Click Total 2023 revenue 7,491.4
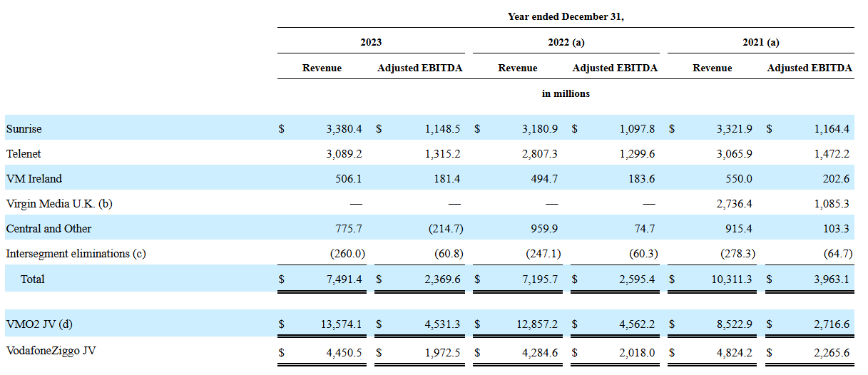868x375 pixels. (344, 279)
